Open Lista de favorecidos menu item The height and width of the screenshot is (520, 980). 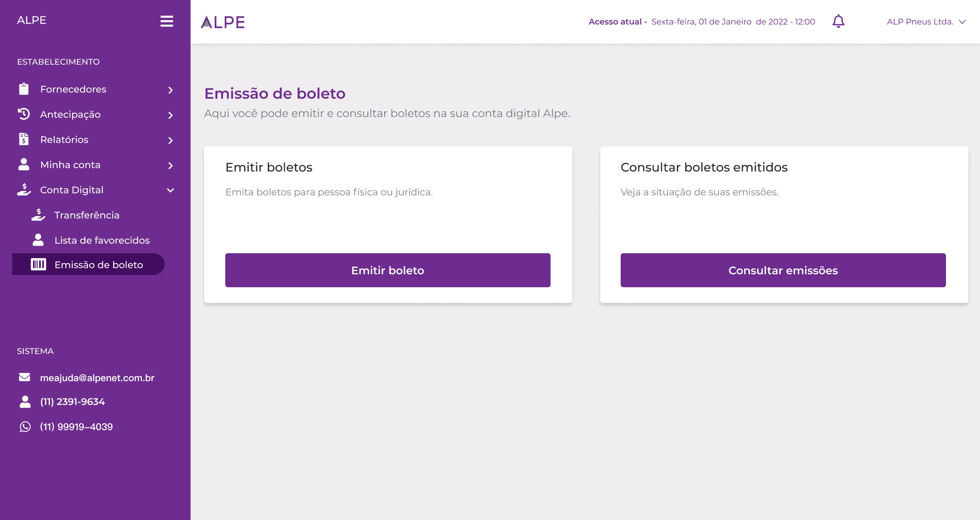coord(102,240)
